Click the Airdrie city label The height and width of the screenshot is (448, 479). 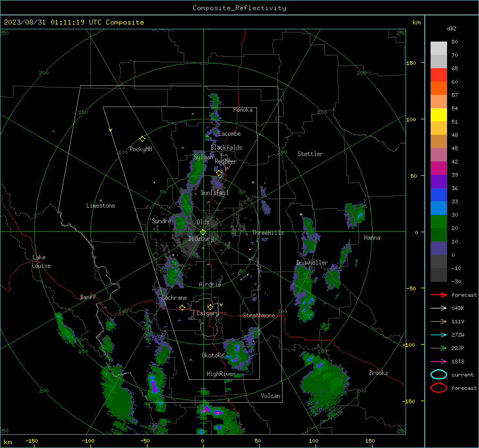[210, 284]
